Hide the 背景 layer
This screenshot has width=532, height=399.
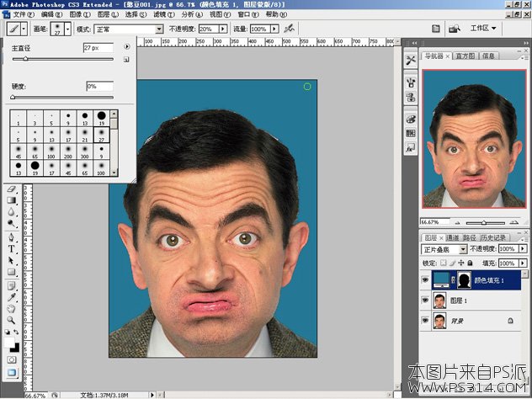point(425,322)
